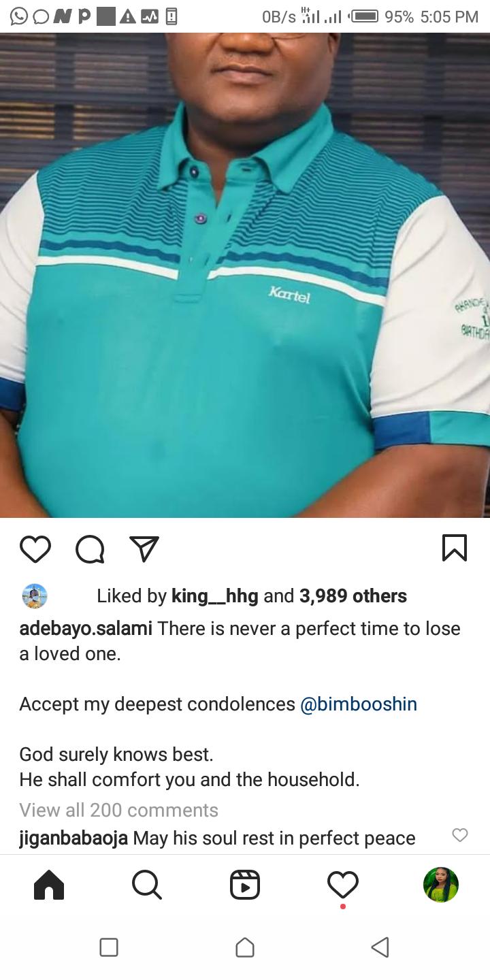Viewport: 490px width, 980px height.
Task: Open jiganbabaoja's profile from the comment
Action: coord(73,838)
